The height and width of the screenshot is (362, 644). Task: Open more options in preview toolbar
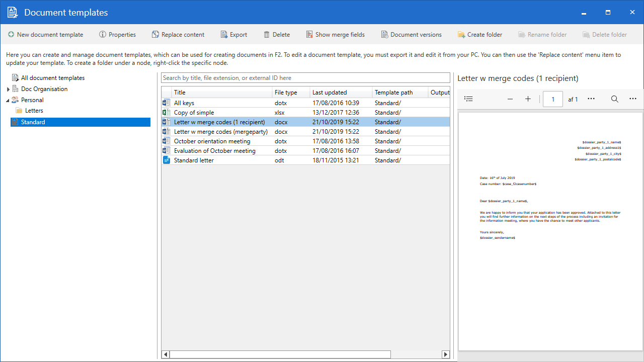pos(632,99)
